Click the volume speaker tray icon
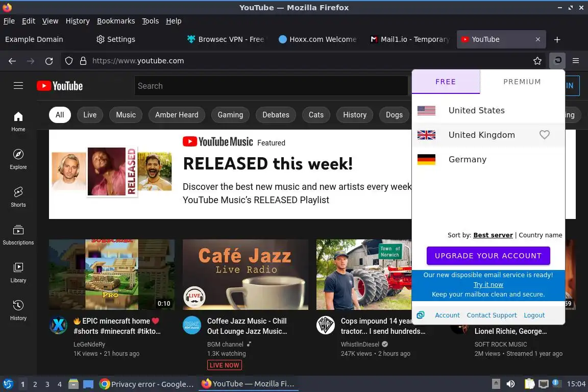The image size is (588, 392). [510, 384]
